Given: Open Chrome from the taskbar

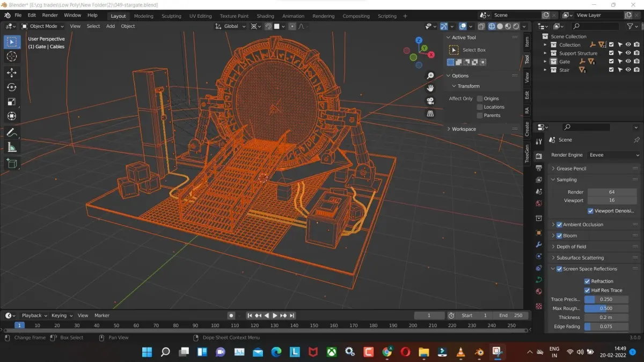Looking at the screenshot, I should 386,352.
